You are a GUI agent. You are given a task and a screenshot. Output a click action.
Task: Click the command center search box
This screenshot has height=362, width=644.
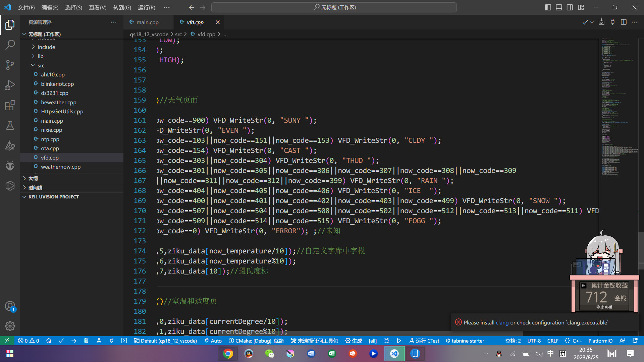[334, 7]
